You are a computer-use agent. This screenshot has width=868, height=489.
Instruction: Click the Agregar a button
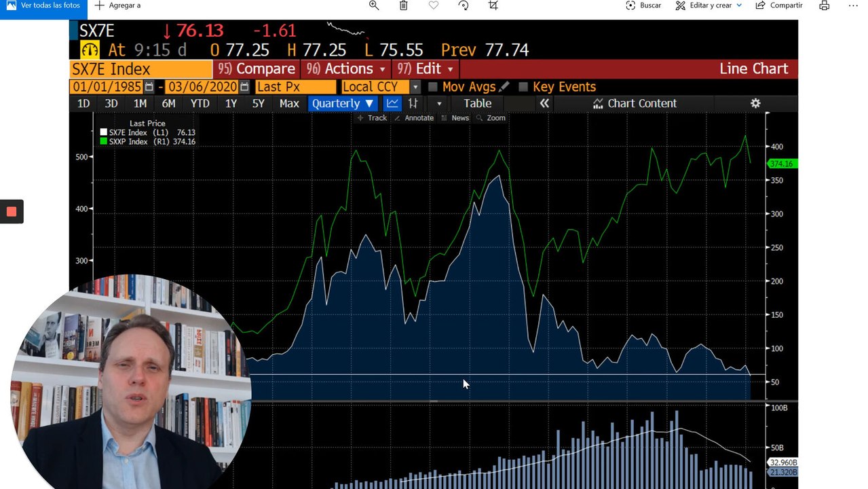click(117, 5)
